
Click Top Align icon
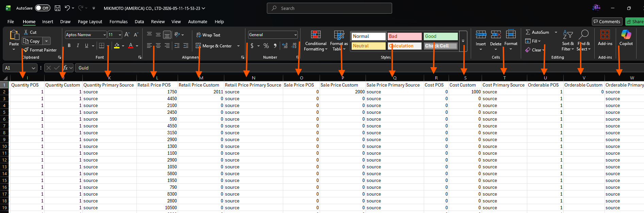149,34
